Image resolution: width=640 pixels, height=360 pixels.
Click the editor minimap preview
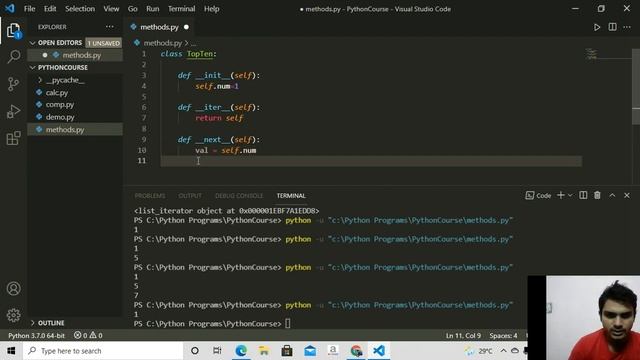click(x=591, y=53)
